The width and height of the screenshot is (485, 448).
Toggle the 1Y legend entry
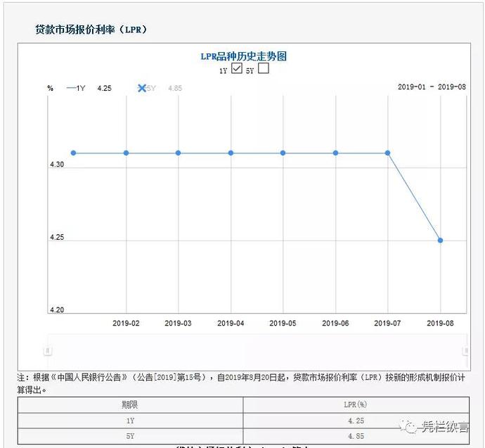pos(76,88)
